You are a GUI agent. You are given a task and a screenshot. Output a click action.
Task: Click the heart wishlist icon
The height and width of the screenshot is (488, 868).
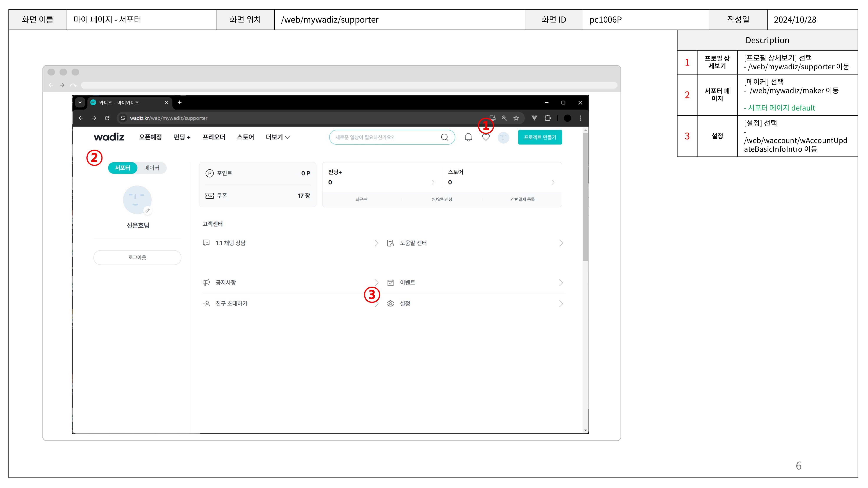click(x=486, y=137)
